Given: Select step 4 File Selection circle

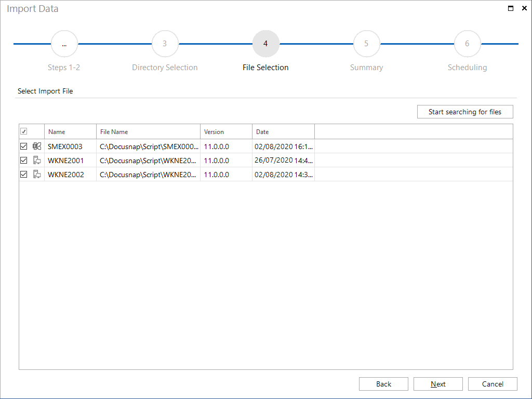Looking at the screenshot, I should coord(265,44).
